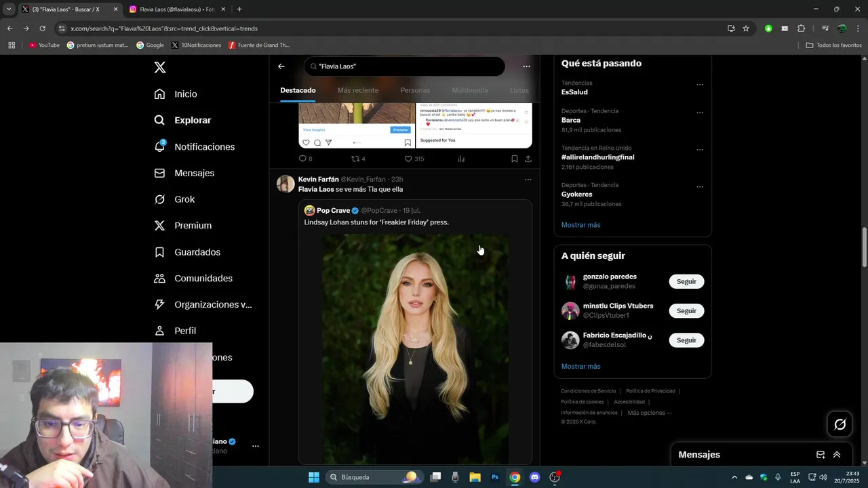The width and height of the screenshot is (868, 488).
Task: Open File Explorer from taskbar
Action: pyautogui.click(x=475, y=477)
